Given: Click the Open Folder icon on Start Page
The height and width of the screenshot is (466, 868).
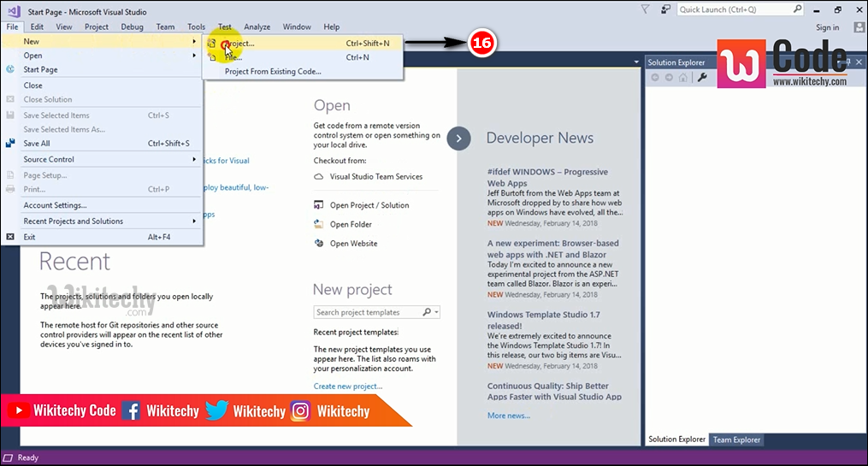Looking at the screenshot, I should [319, 224].
